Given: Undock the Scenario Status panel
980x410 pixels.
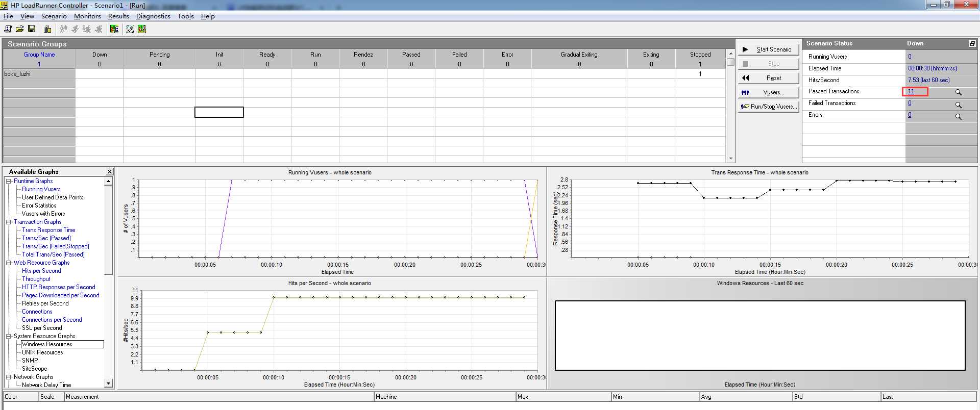Looking at the screenshot, I should click(972, 44).
